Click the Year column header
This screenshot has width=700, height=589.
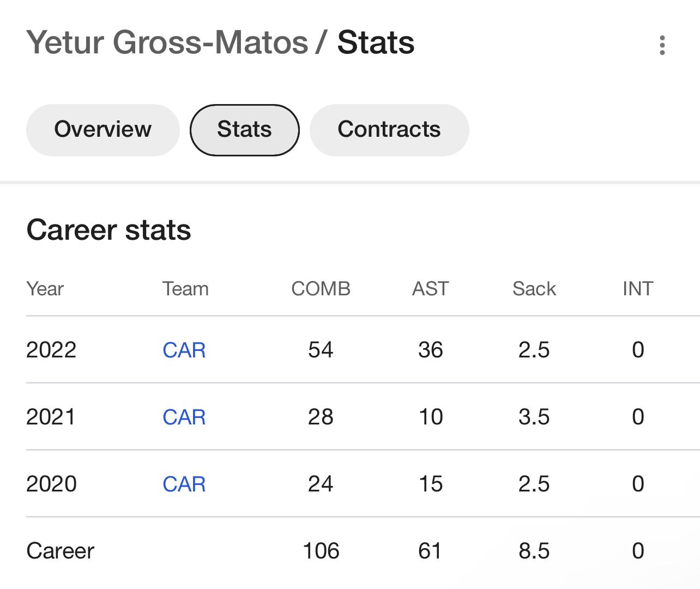pos(45,289)
